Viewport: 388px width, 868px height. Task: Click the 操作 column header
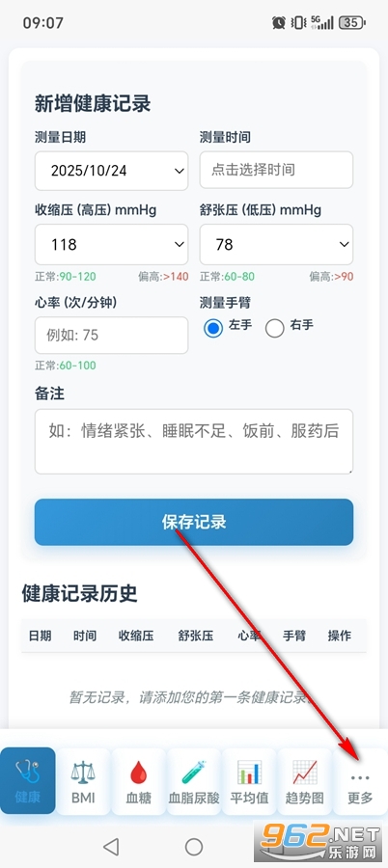pos(339,636)
